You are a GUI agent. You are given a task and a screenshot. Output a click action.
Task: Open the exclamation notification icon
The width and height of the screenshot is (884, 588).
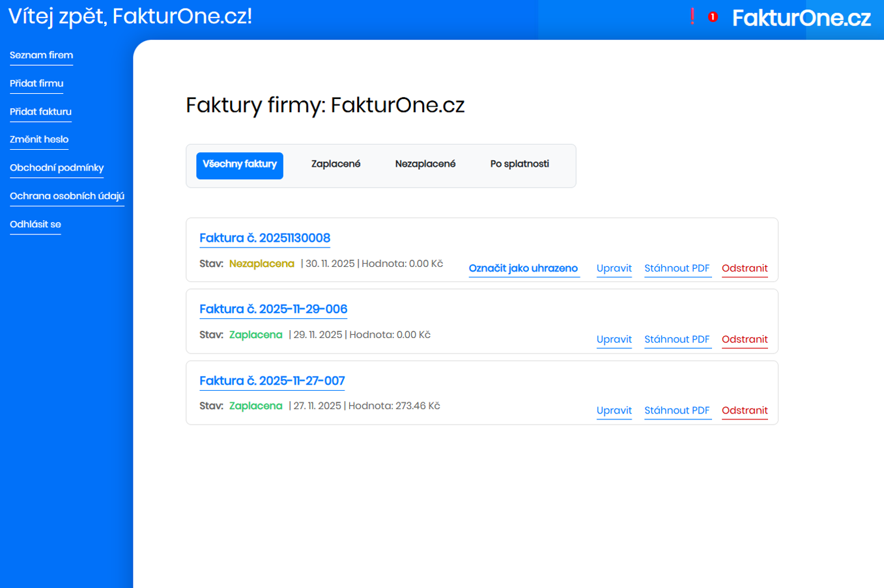coord(692,16)
